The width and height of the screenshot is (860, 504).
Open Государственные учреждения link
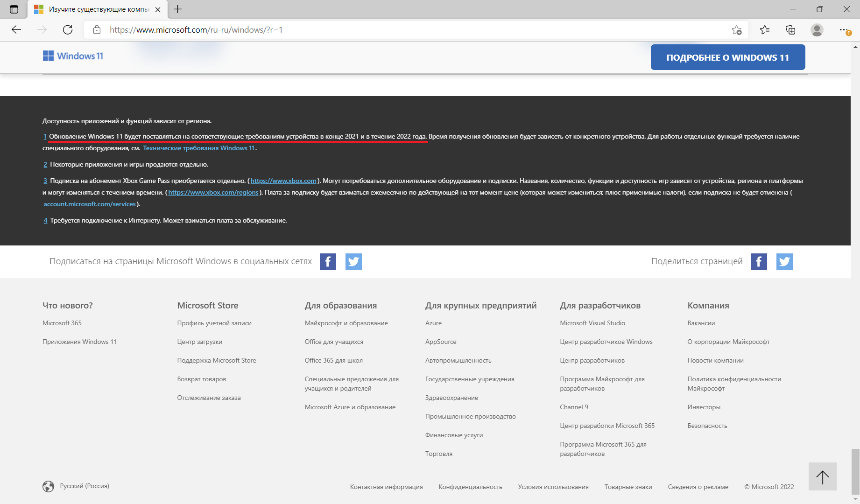click(470, 379)
